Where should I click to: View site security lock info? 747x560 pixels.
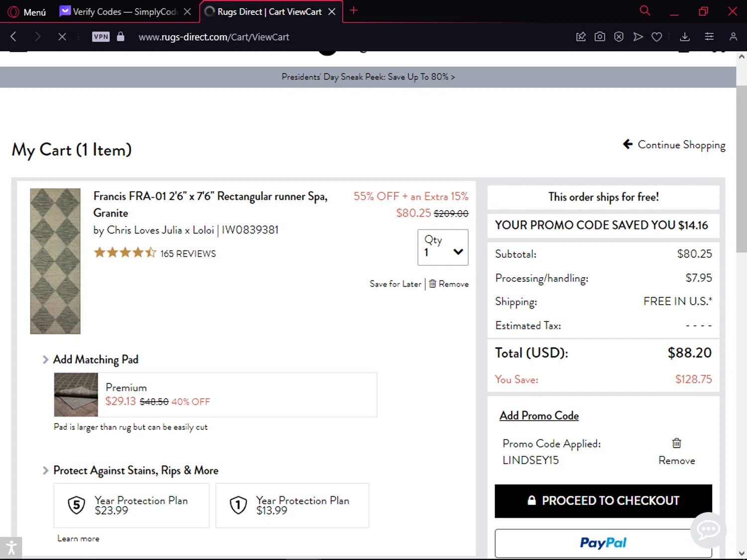pyautogui.click(x=120, y=36)
